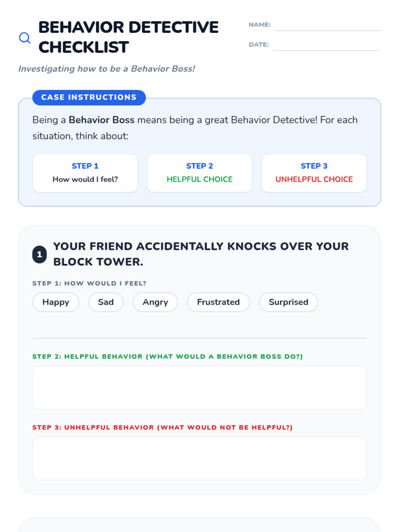Click the block tower situation heading
This screenshot has width=399, height=532.
(x=201, y=254)
